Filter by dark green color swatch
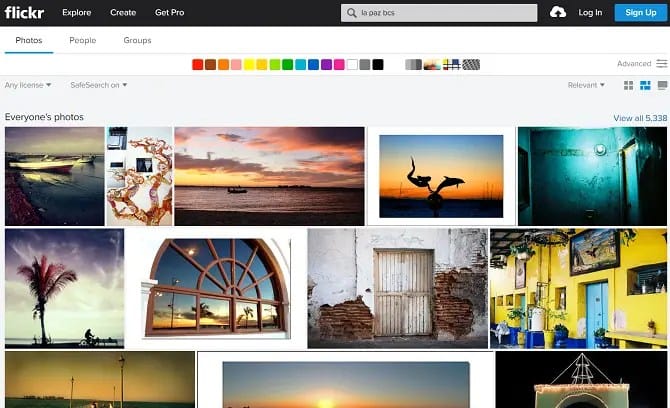The height and width of the screenshot is (408, 670). pyautogui.click(x=288, y=65)
